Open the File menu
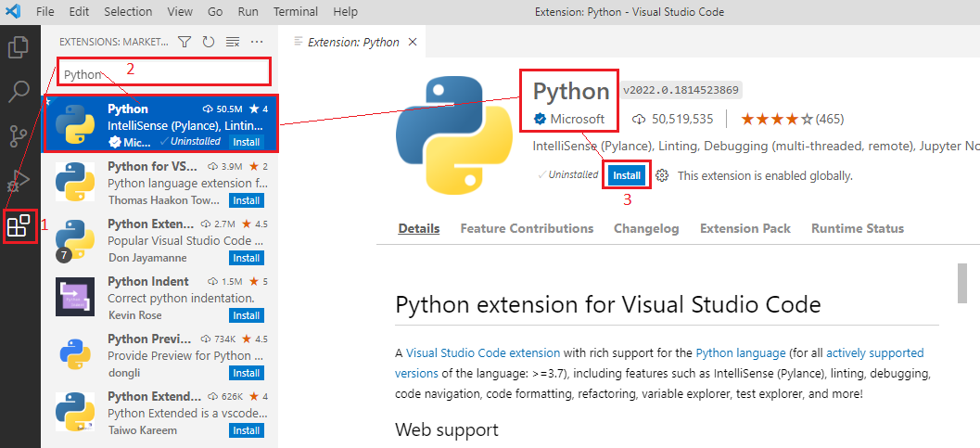Screen dimensions: 980x448 pos(45,11)
